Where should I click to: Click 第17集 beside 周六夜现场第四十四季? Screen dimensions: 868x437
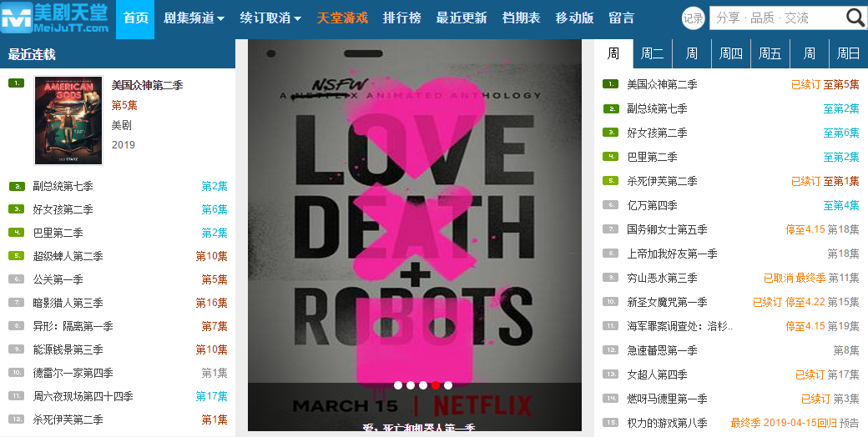click(211, 396)
